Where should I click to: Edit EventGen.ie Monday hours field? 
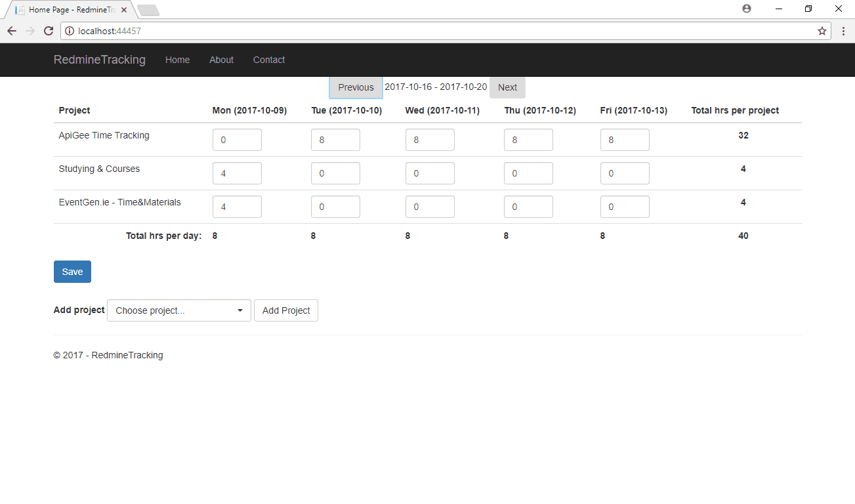coord(237,207)
